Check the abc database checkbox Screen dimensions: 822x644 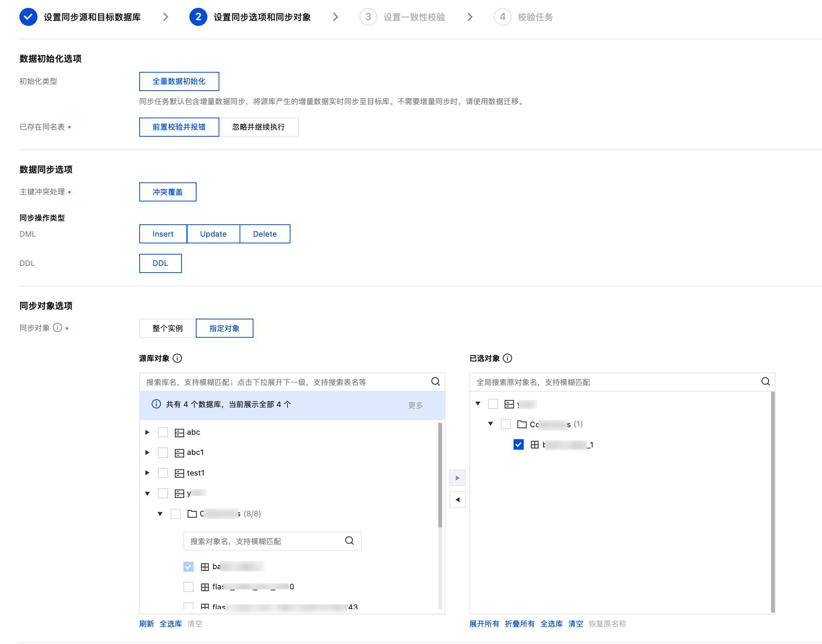coord(163,432)
